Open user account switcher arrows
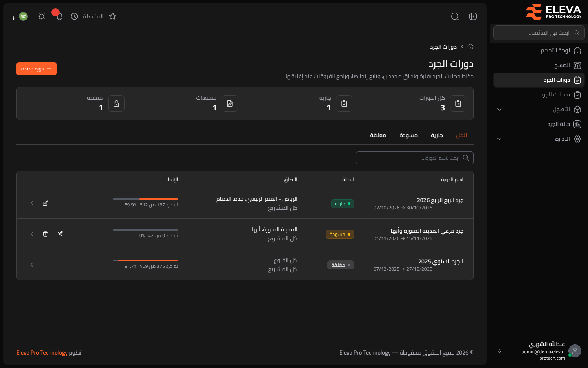This screenshot has width=588, height=368. click(x=499, y=351)
